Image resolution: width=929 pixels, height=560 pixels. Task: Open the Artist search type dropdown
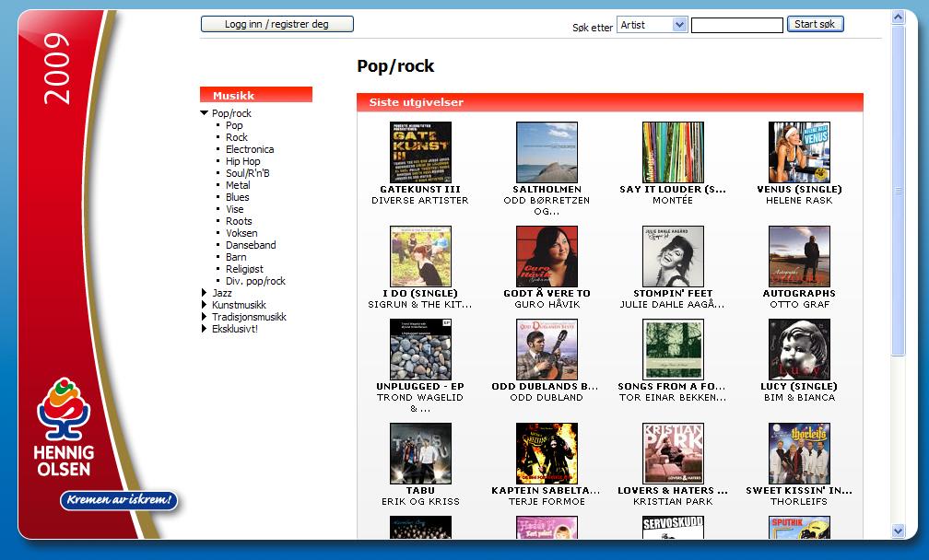[x=652, y=25]
